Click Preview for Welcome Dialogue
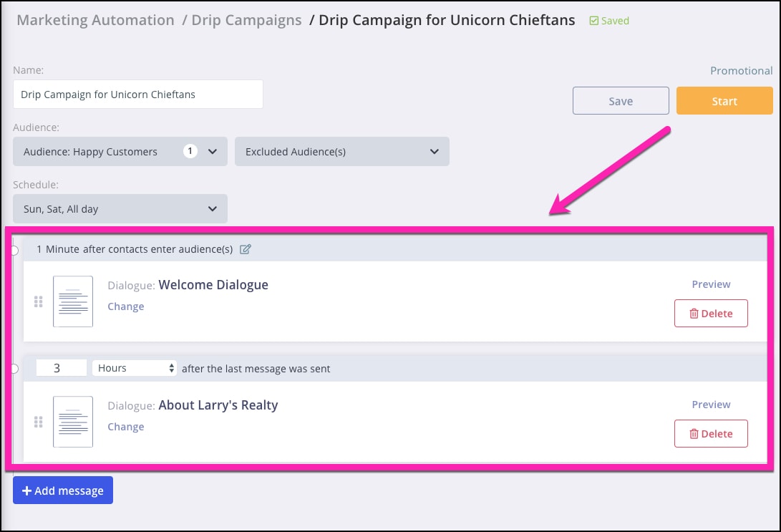This screenshot has height=532, width=781. [710, 284]
